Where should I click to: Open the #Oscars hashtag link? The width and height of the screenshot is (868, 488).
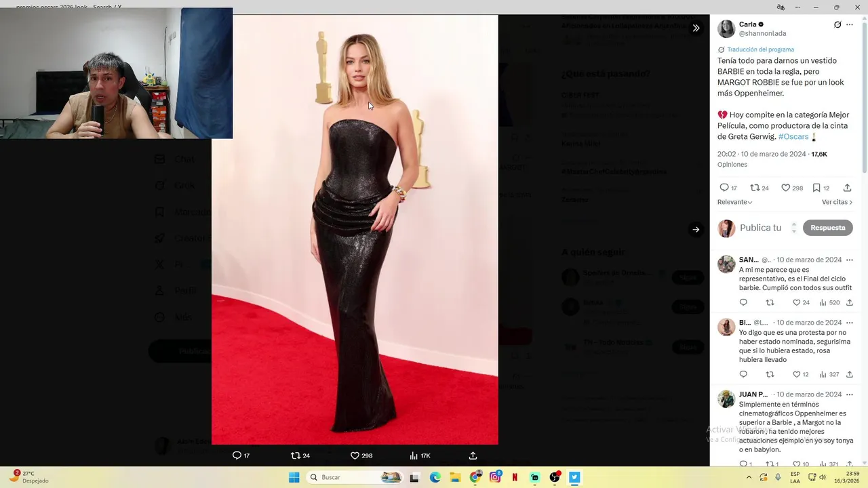pyautogui.click(x=793, y=136)
